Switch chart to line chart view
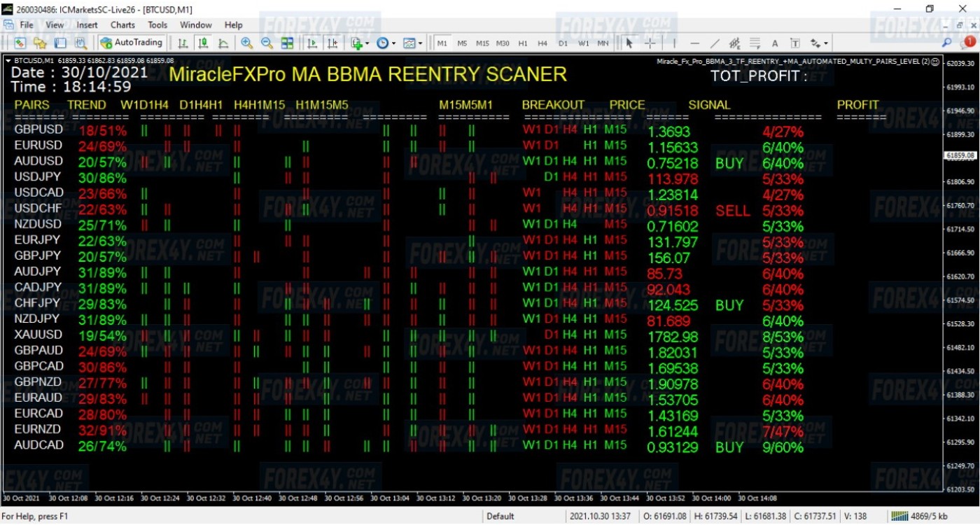Viewport: 980px width, 525px height. 223,43
